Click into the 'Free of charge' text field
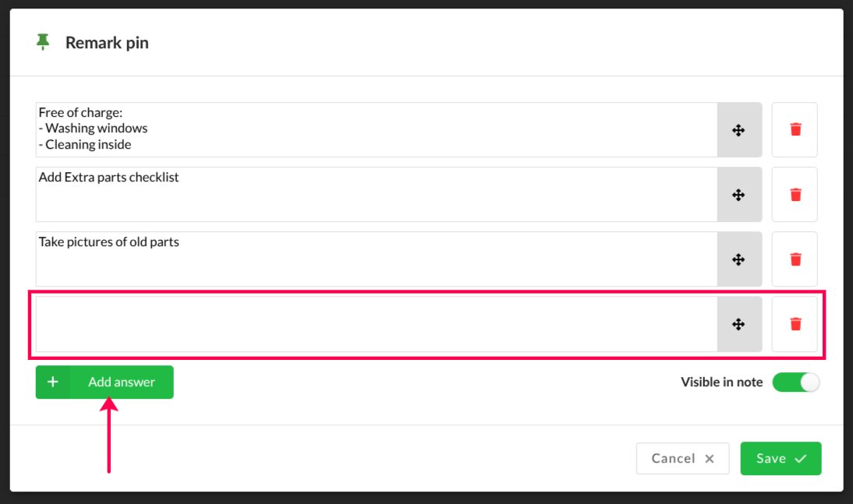 coord(376,130)
